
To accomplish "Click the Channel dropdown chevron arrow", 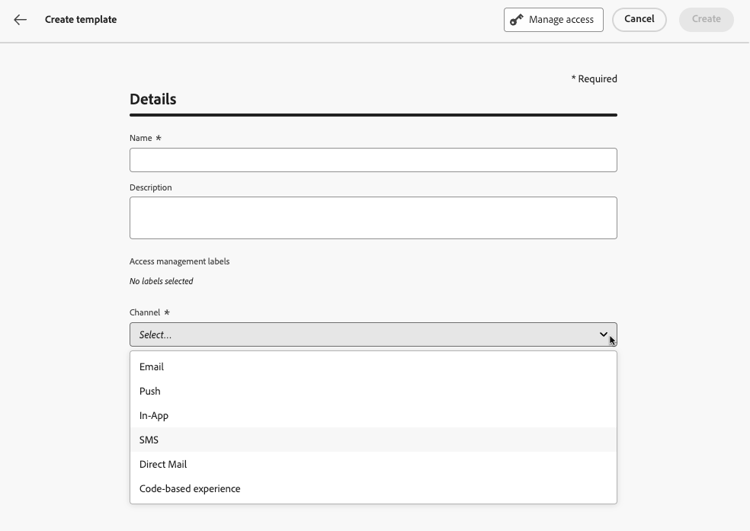I will [603, 335].
